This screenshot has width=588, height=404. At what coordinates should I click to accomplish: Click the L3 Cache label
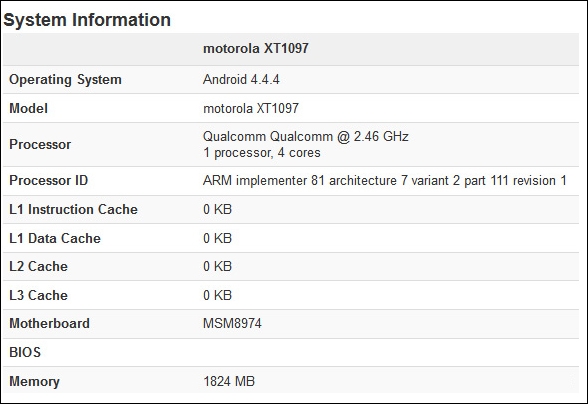coord(38,295)
